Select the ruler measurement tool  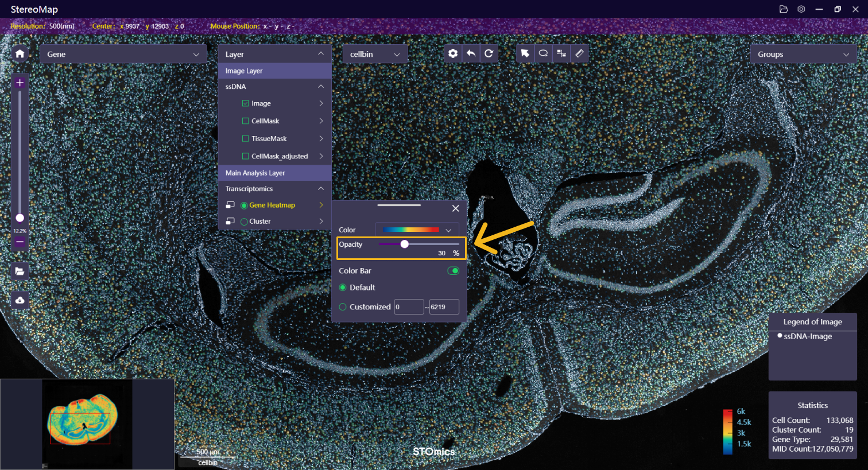579,53
